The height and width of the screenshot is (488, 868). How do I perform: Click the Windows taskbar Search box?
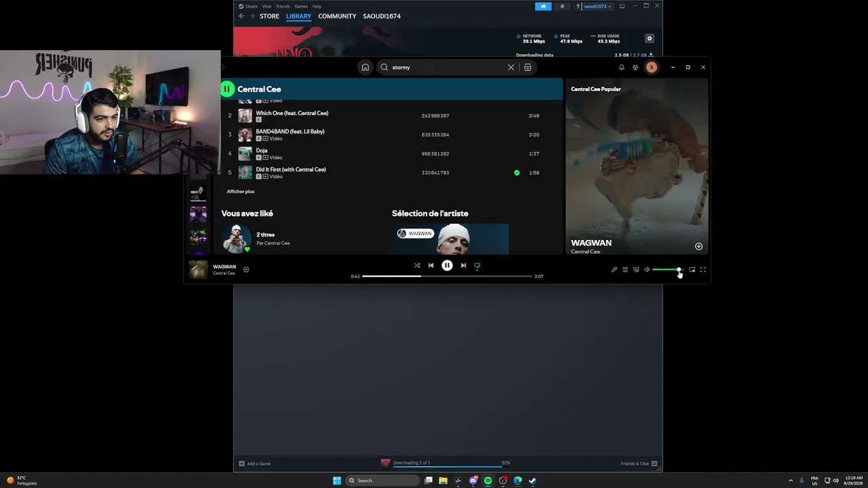pos(382,481)
